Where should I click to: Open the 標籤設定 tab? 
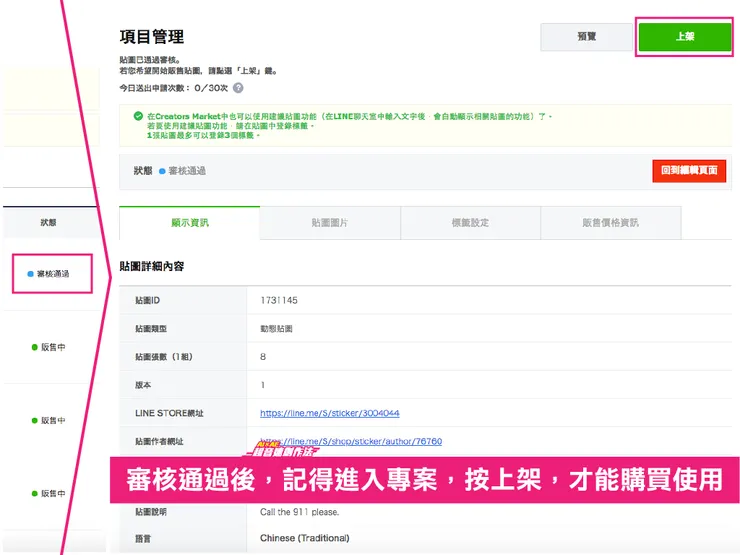point(470,223)
